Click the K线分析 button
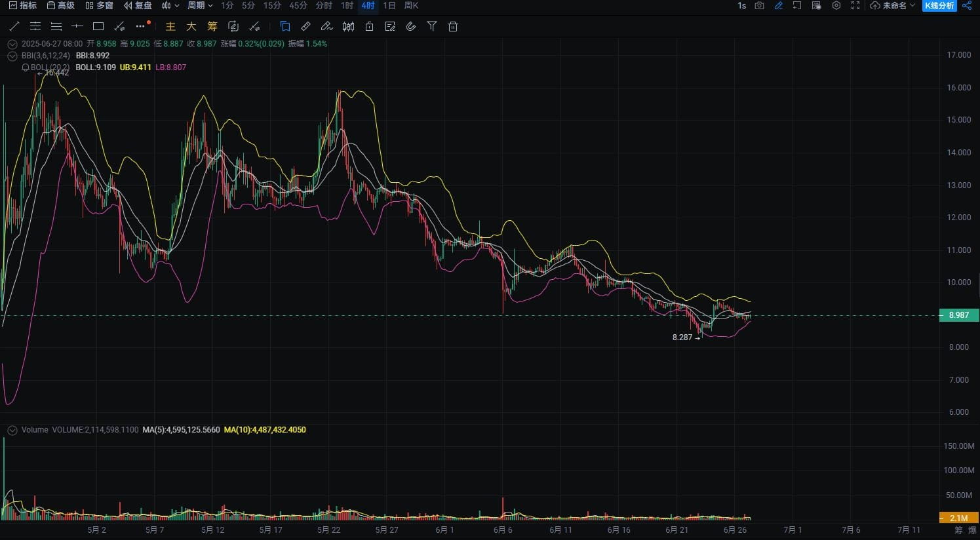The image size is (980, 540). (x=939, y=5)
